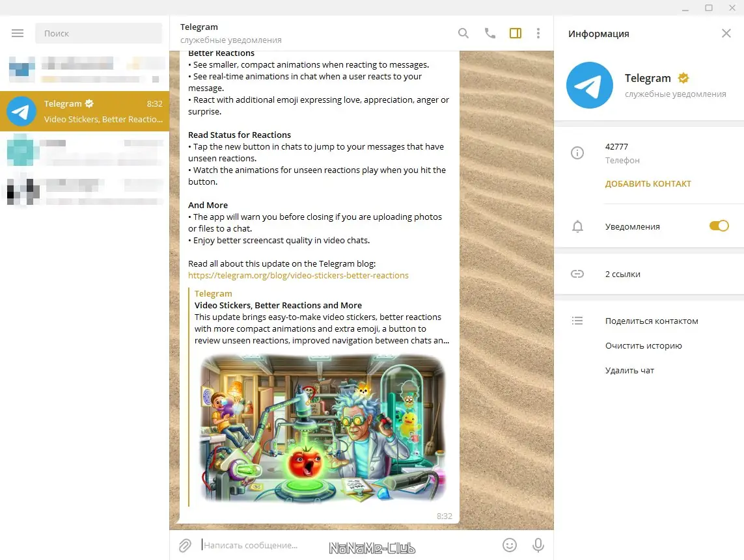Open the three-dot chat options menu

click(x=538, y=33)
